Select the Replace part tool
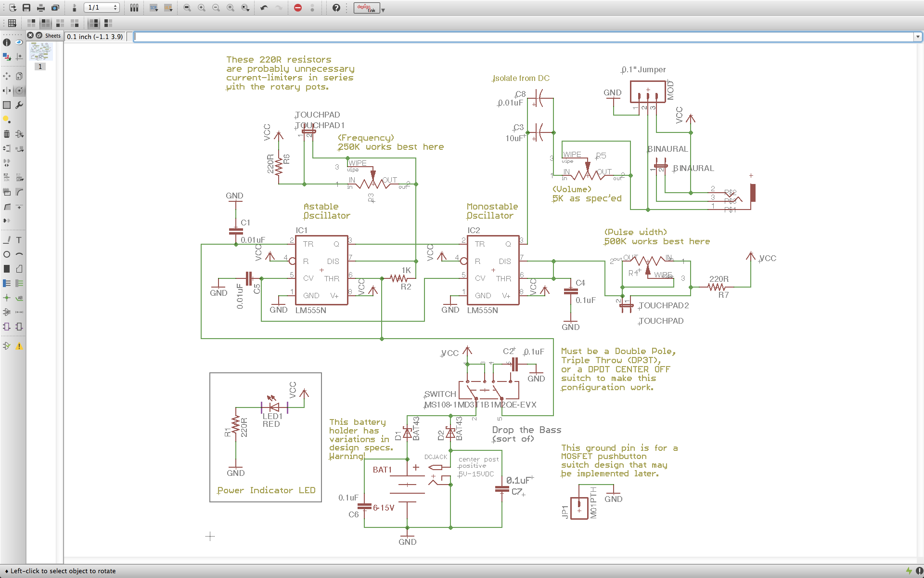This screenshot has height=578, width=924. [19, 148]
